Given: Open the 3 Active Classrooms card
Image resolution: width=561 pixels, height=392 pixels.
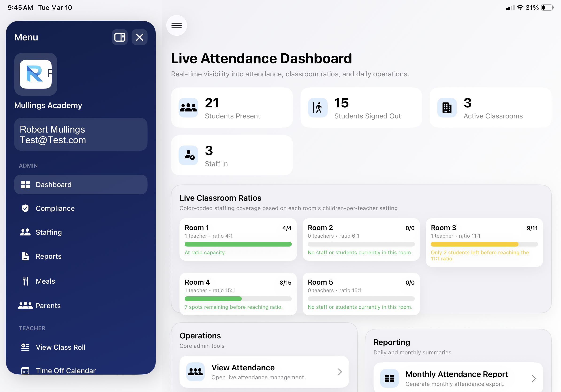Looking at the screenshot, I should tap(490, 108).
